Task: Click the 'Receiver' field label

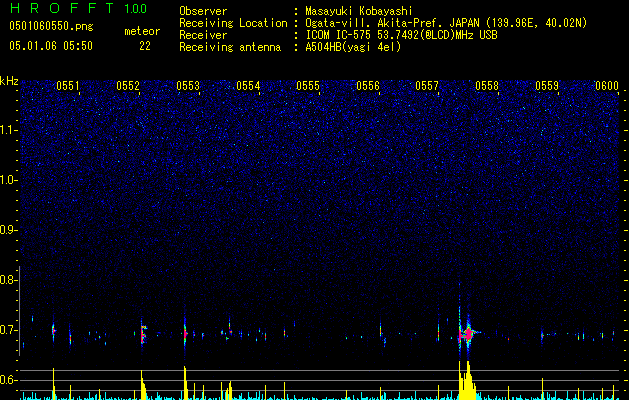Action: [203, 35]
